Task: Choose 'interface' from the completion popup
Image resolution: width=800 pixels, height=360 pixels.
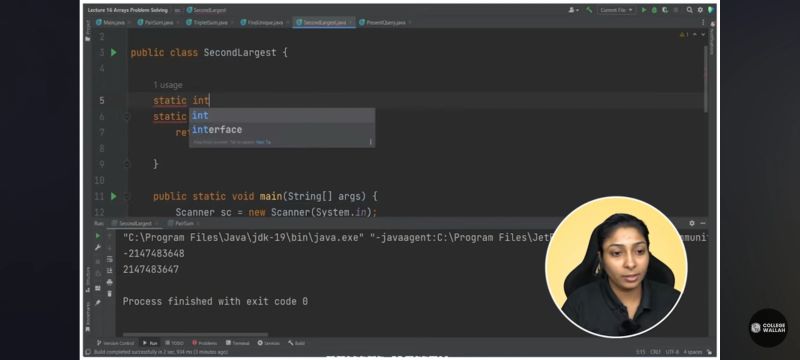Action: (282, 130)
